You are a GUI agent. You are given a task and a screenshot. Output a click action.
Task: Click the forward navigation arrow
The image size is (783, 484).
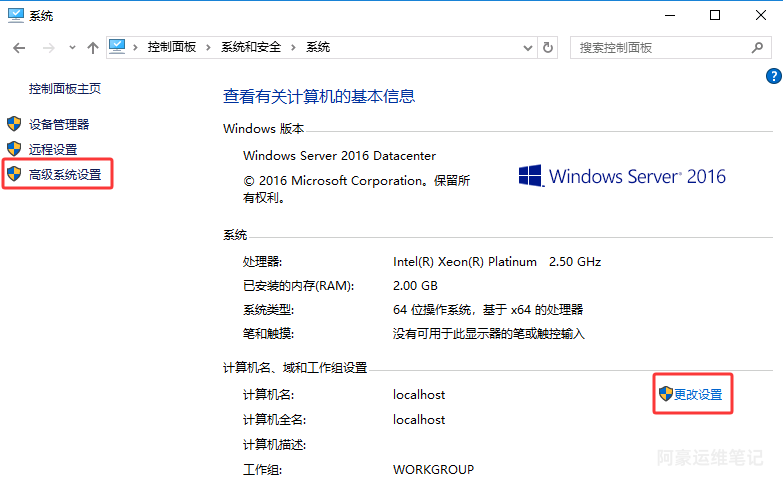click(x=48, y=48)
